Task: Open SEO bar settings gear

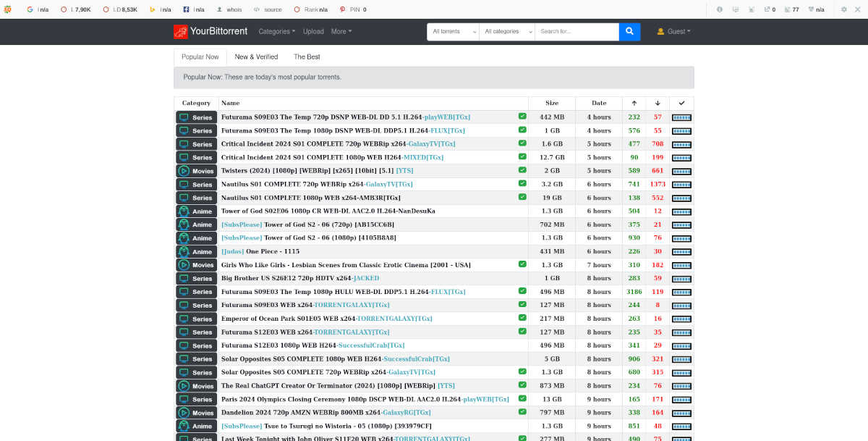Action: tap(843, 9)
